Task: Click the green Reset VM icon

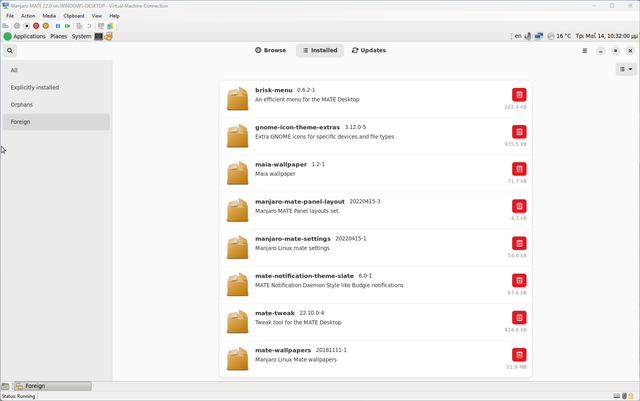Action: click(x=67, y=26)
